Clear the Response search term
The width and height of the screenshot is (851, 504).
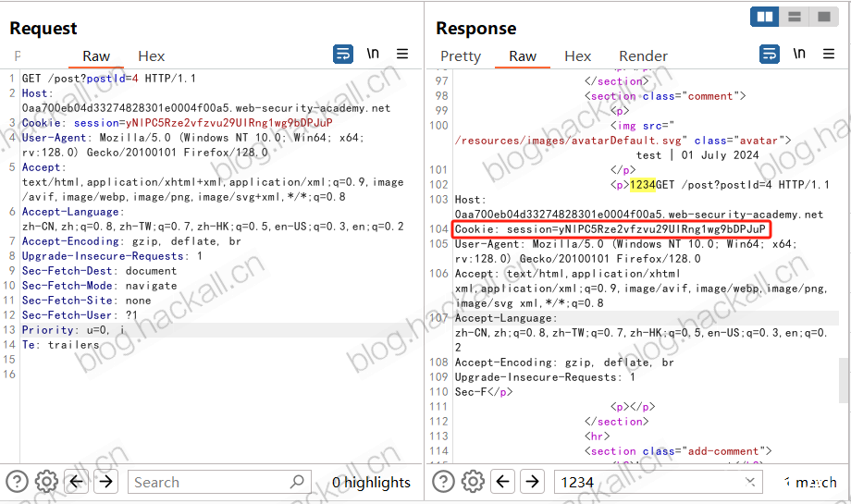[x=750, y=482]
